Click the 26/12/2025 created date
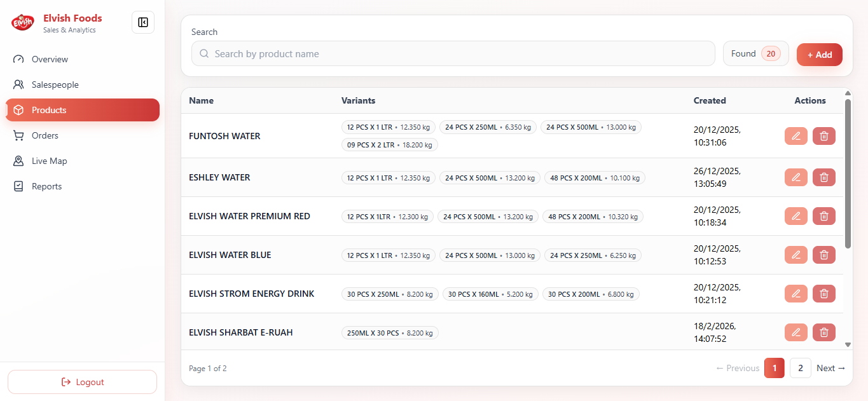 [717, 177]
